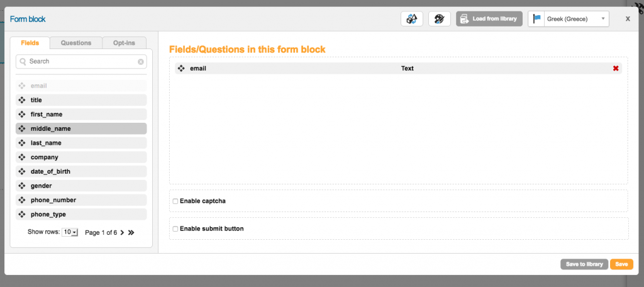Expand the Show rows dropdown
644x287 pixels.
pos(69,232)
